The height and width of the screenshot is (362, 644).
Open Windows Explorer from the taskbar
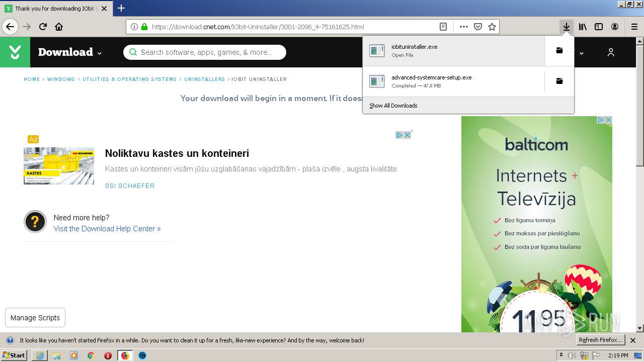click(x=57, y=355)
